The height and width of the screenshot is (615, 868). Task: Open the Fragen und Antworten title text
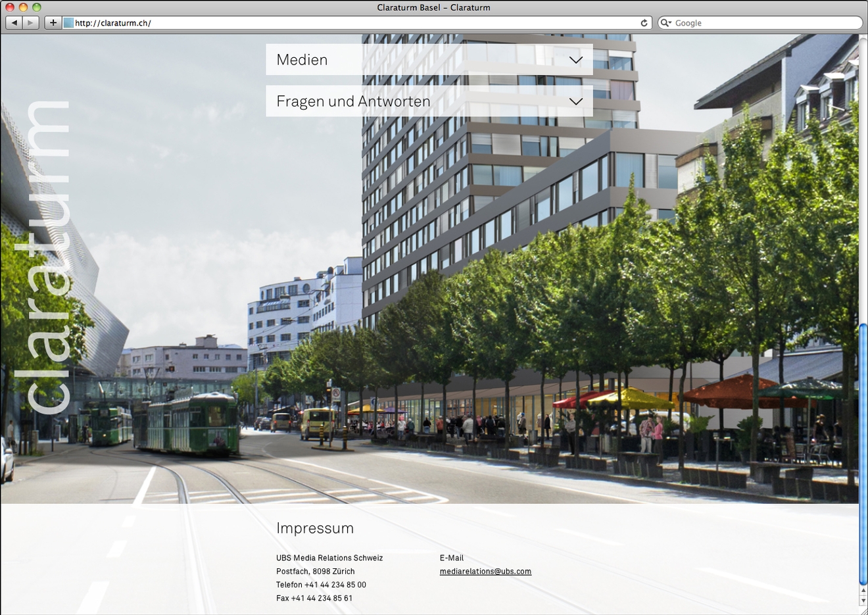(353, 101)
